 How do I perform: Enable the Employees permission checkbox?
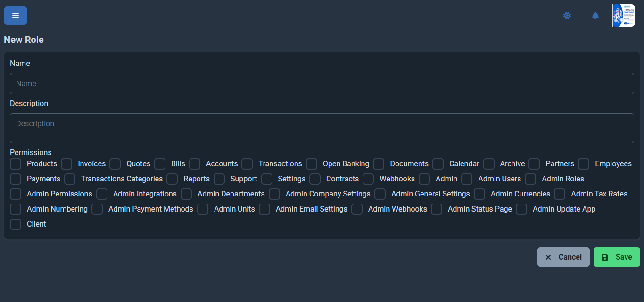point(584,164)
